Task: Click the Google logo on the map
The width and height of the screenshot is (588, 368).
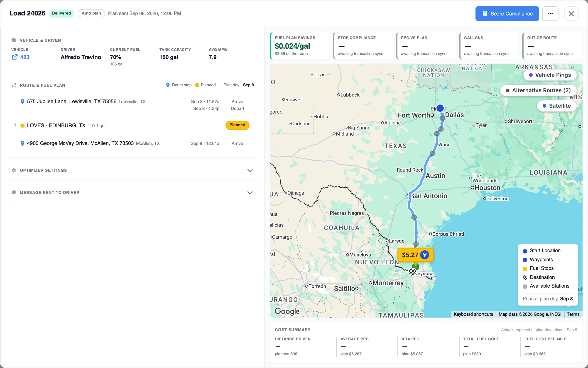Action: pyautogui.click(x=287, y=311)
